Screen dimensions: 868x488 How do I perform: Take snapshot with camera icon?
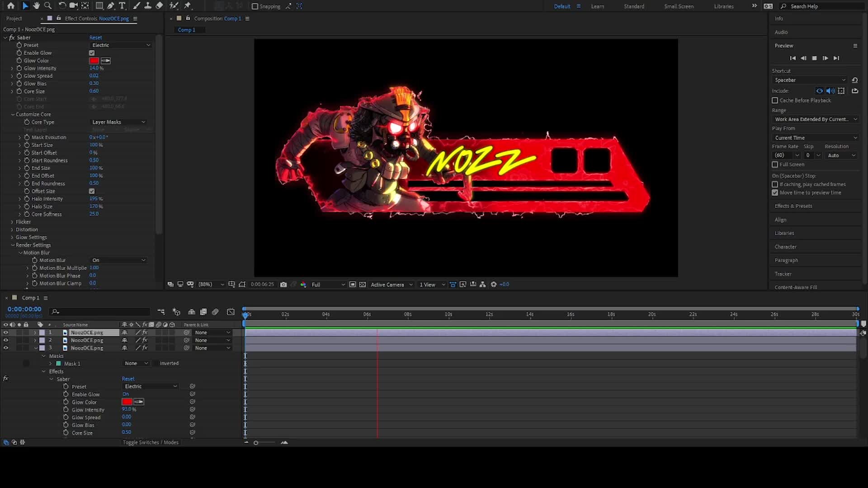point(283,285)
